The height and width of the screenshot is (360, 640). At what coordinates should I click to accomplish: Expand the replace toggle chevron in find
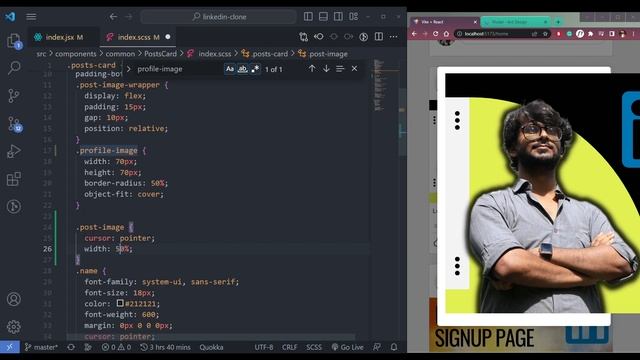point(128,69)
